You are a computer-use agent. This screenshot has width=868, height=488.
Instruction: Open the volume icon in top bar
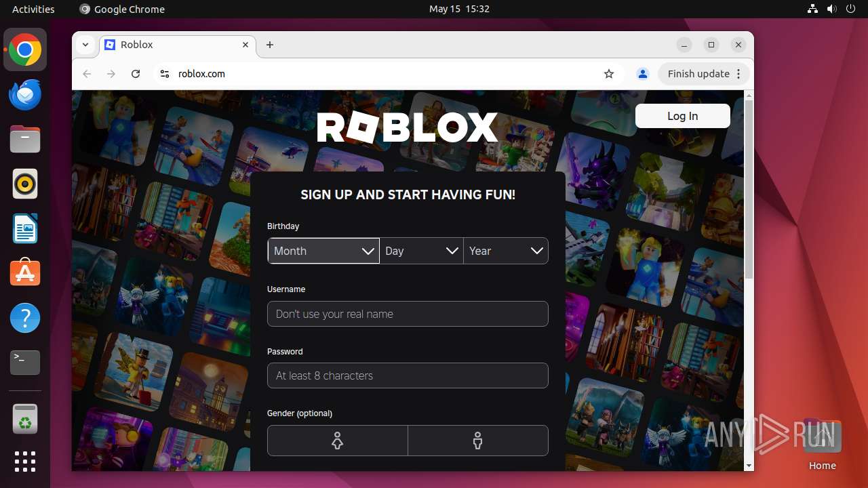[x=832, y=9]
